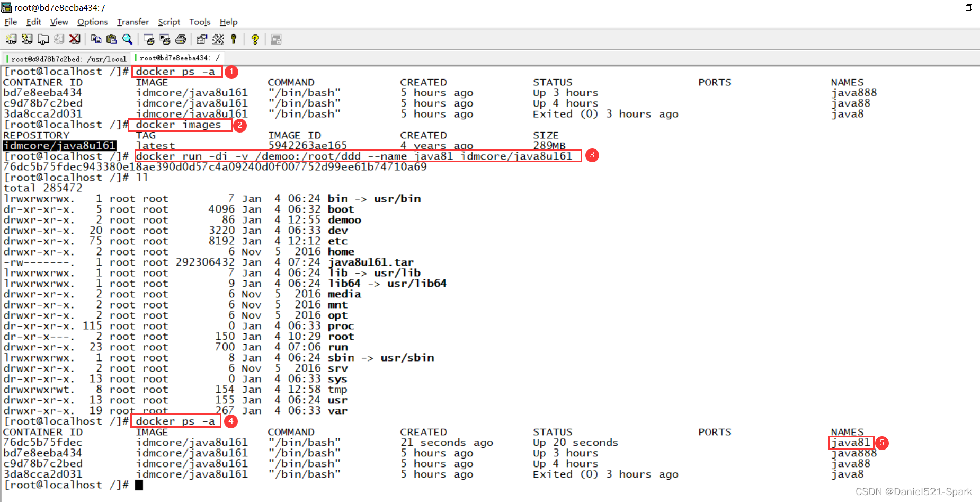The width and height of the screenshot is (980, 502).
Task: Click 'sbin' symlink name
Action: 341,358
